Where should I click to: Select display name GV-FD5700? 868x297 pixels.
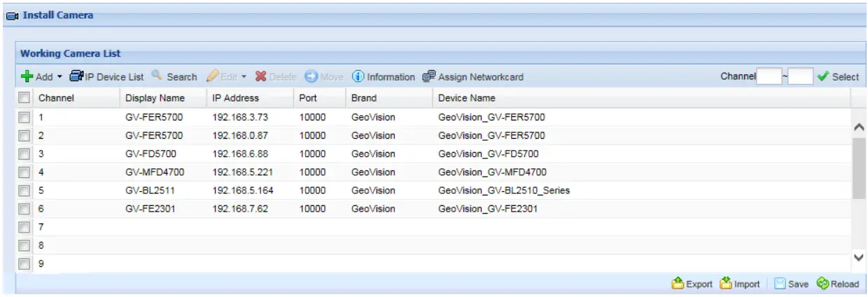click(151, 153)
